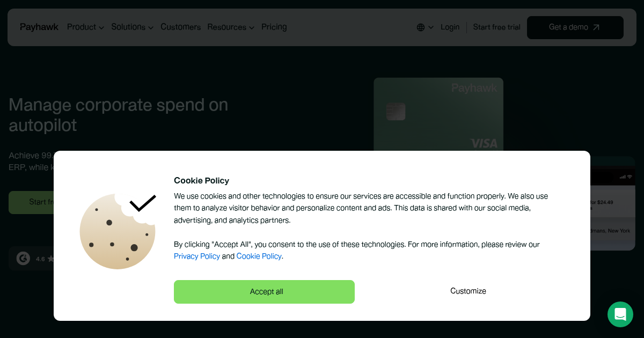Expand the Product dropdown menu
The width and height of the screenshot is (644, 338).
point(82,27)
